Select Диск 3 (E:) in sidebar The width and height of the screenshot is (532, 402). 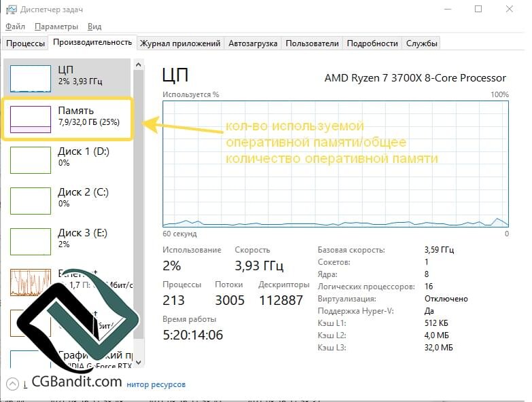67,240
